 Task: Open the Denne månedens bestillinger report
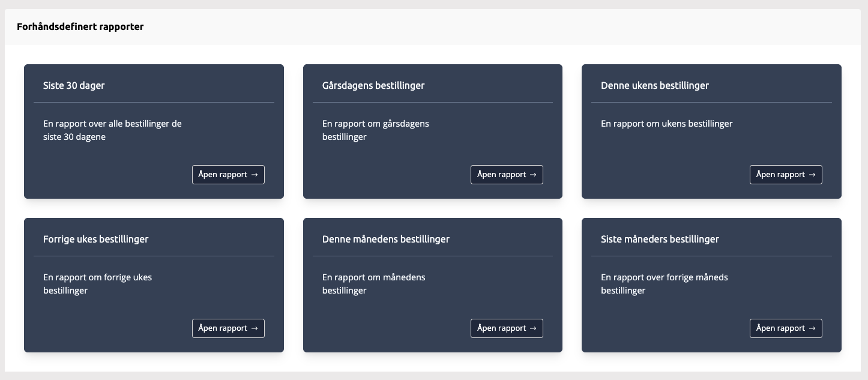pos(506,328)
